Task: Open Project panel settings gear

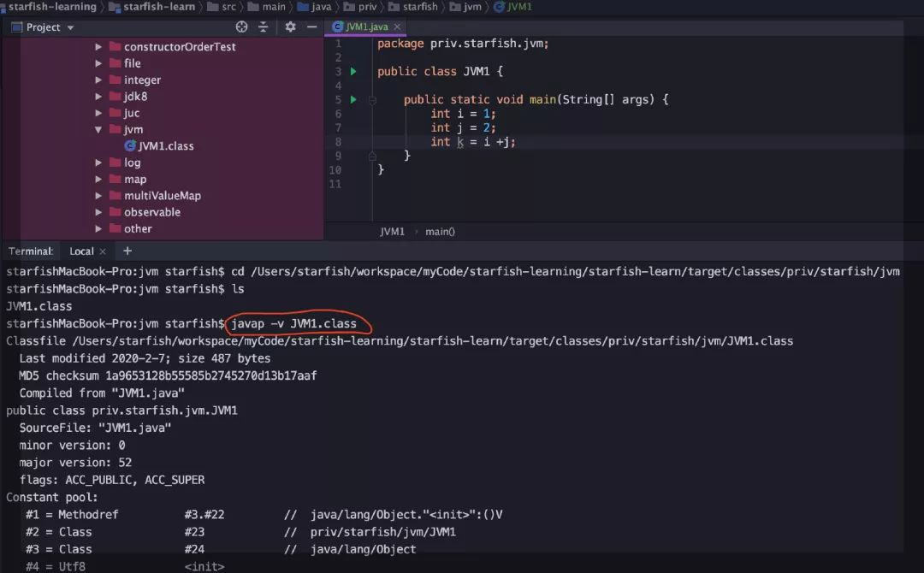Action: pyautogui.click(x=291, y=27)
